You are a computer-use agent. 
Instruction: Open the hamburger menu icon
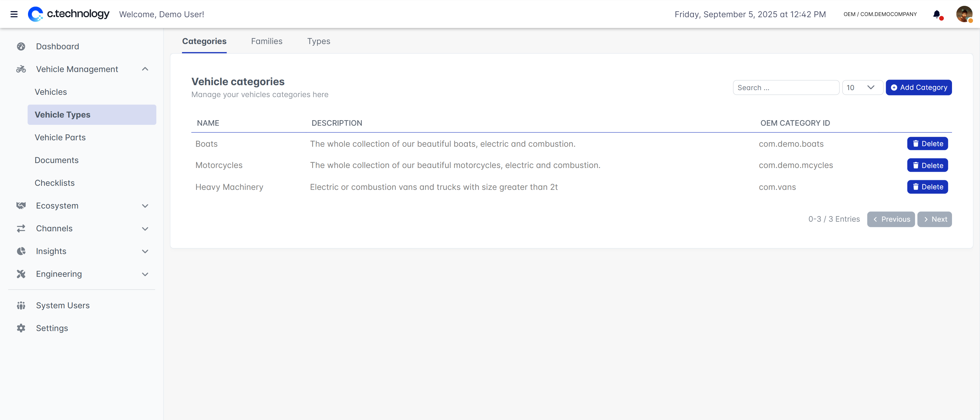click(x=14, y=15)
